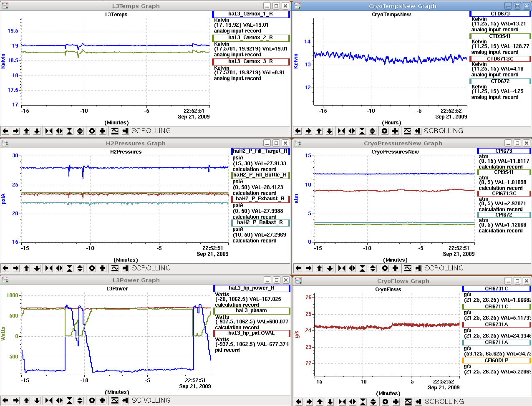Viewport: 532px width, 406px height.
Task: Pan left in CryoTempsNew graph toolbar
Action: [x=298, y=131]
